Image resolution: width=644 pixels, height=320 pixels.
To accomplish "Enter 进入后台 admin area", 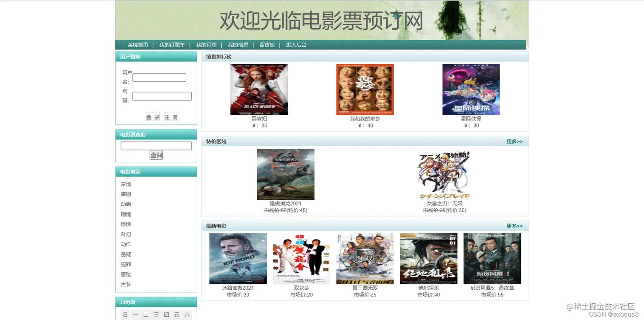I will pos(296,44).
